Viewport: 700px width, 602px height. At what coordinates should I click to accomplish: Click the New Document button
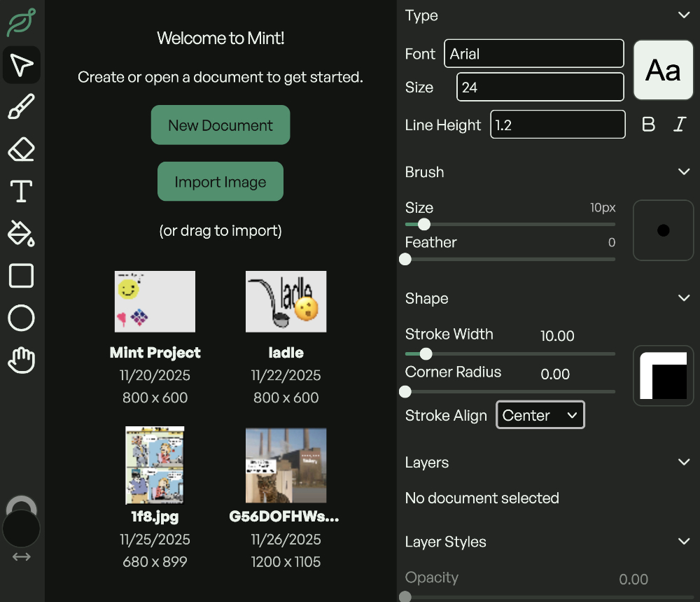(220, 125)
